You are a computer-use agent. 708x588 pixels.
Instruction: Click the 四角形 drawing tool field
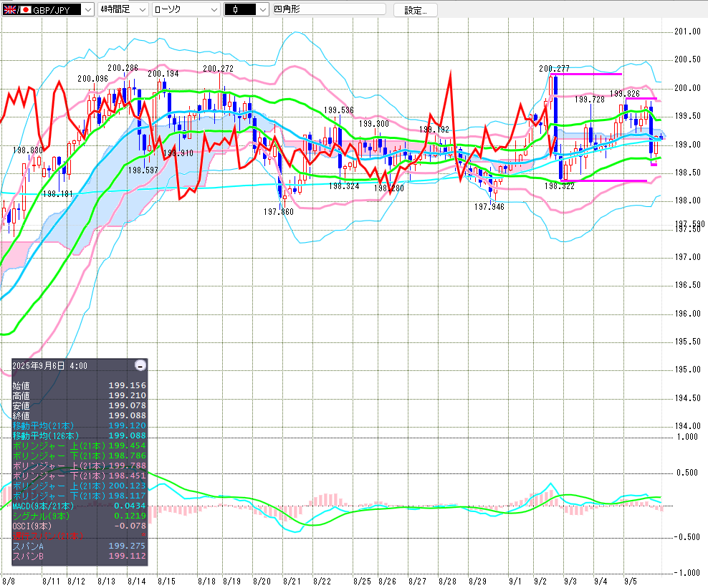(x=329, y=9)
